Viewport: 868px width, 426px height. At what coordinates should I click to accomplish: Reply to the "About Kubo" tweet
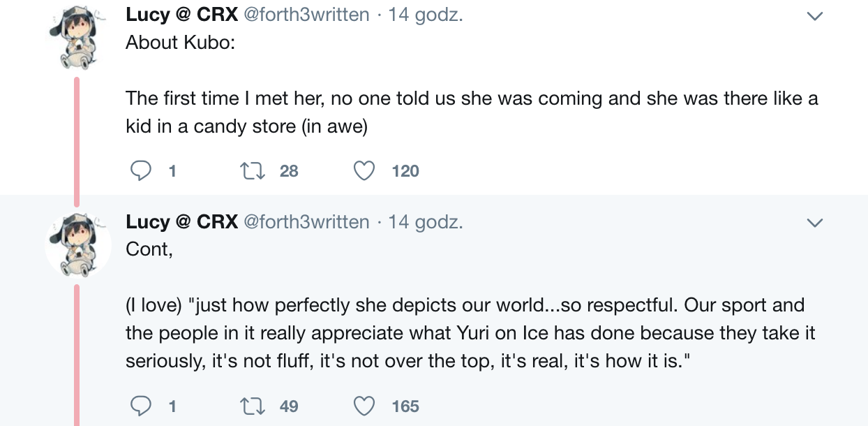[x=142, y=171]
